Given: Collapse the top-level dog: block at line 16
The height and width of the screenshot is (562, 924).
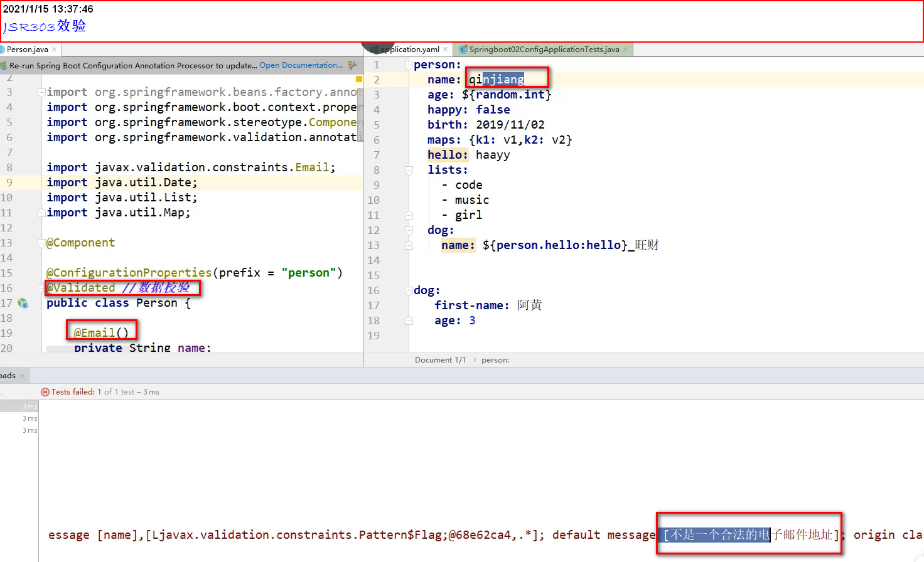Looking at the screenshot, I should coord(409,290).
